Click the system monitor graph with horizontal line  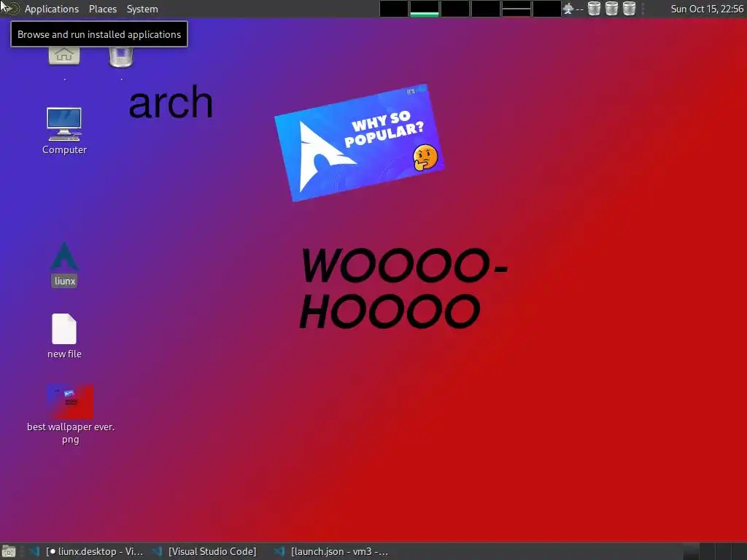[x=516, y=9]
